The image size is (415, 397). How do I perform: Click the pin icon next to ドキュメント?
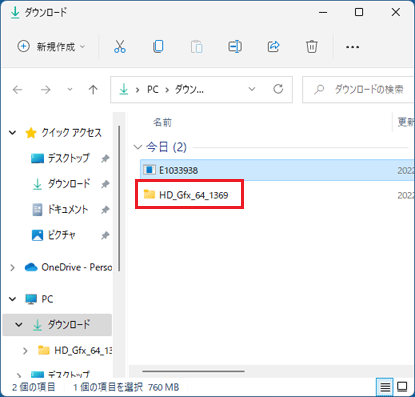[105, 210]
